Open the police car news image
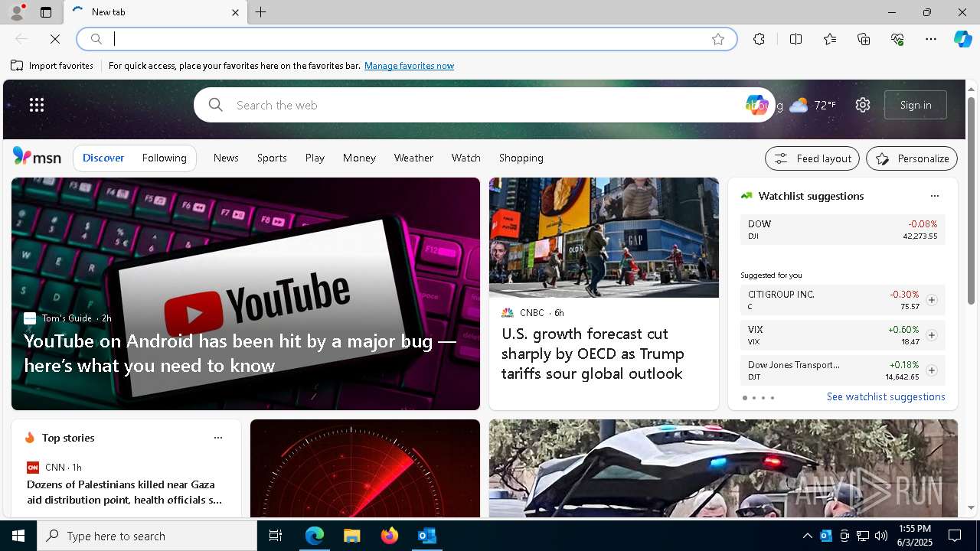 point(724,468)
